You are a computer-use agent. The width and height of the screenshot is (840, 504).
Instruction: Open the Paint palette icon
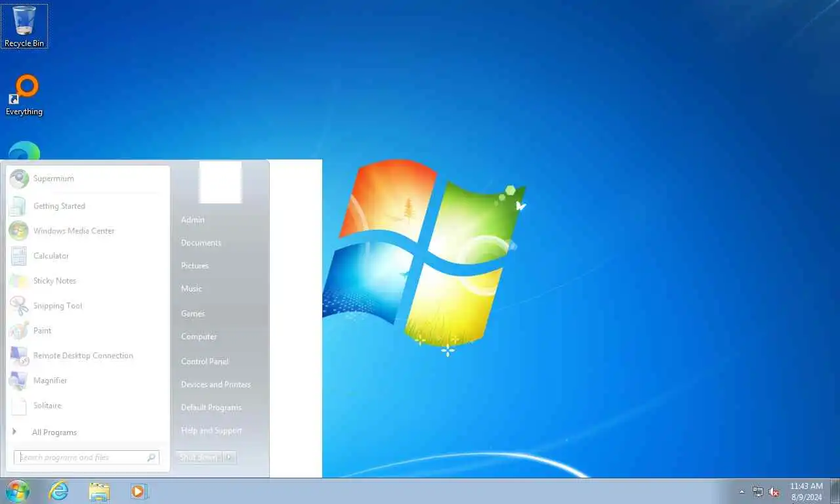[18, 331]
